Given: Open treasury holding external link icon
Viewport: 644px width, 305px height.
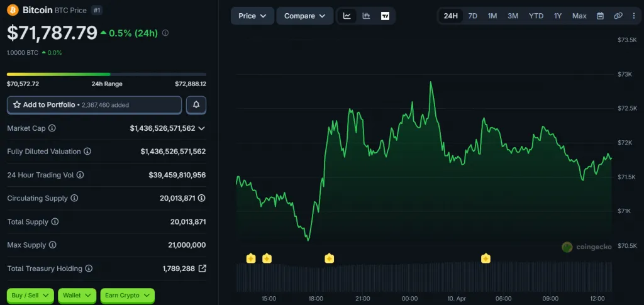Looking at the screenshot, I should tap(202, 269).
